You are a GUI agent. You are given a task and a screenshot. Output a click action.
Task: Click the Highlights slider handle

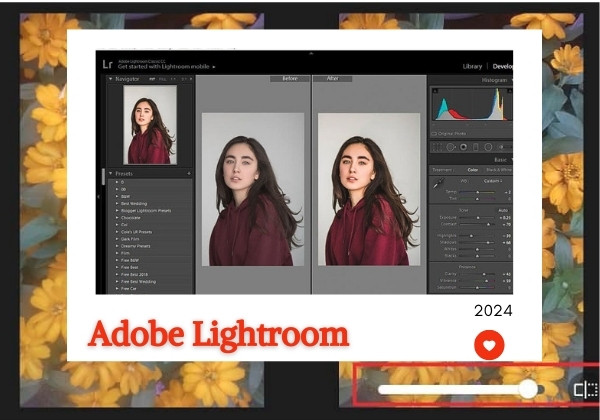tap(471, 236)
